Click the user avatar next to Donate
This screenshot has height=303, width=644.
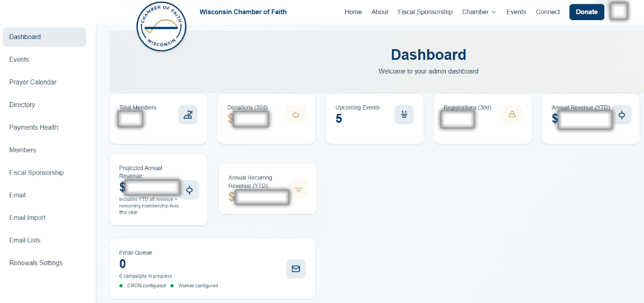point(619,11)
